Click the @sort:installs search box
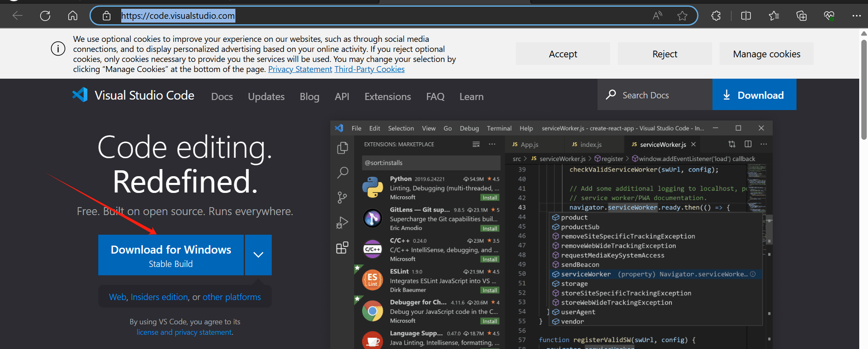Screen dimensions: 868x349 [431, 163]
